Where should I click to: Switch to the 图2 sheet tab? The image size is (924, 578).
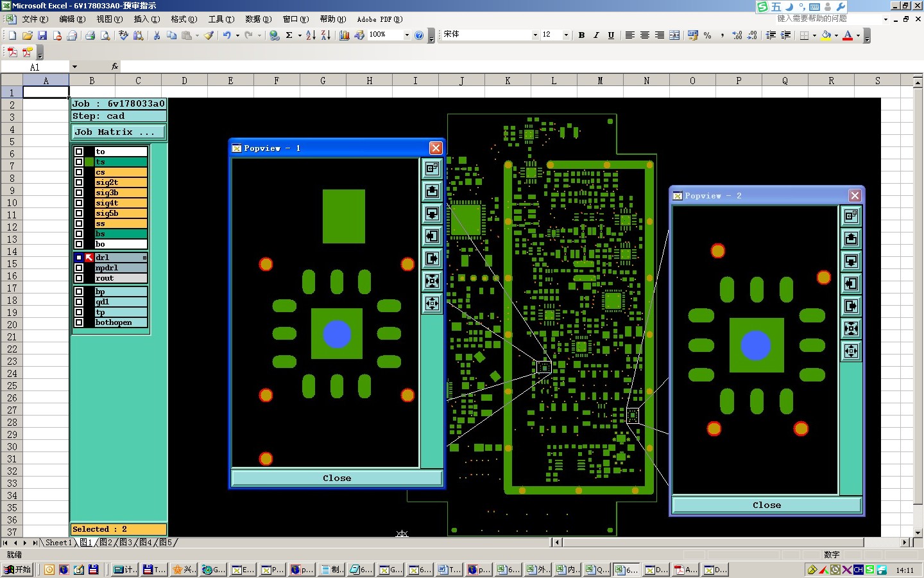coord(105,543)
